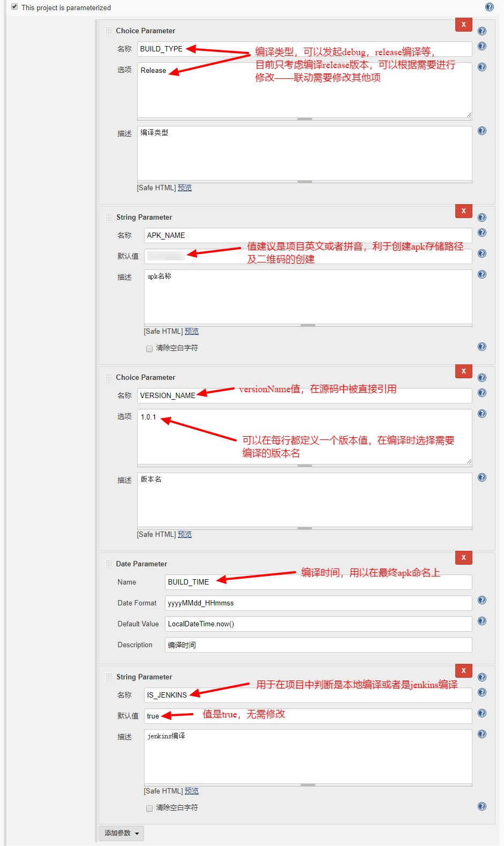This screenshot has height=846, width=504.
Task: Click the BUILD_TYPE name input
Action: coord(305,49)
